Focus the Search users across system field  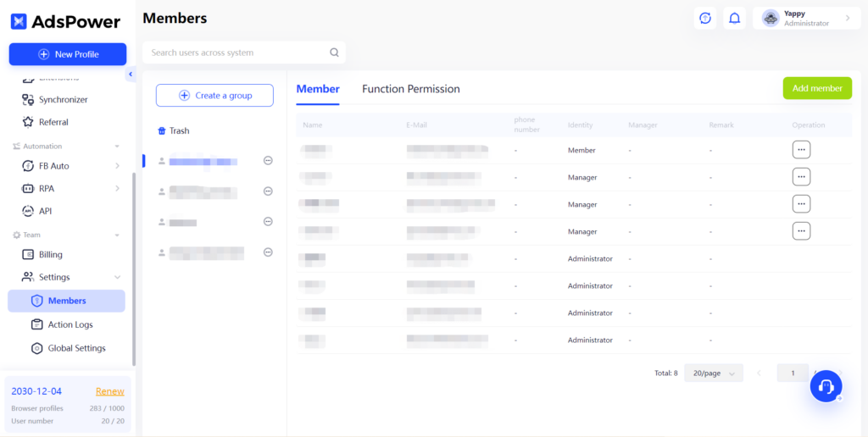[x=244, y=53]
